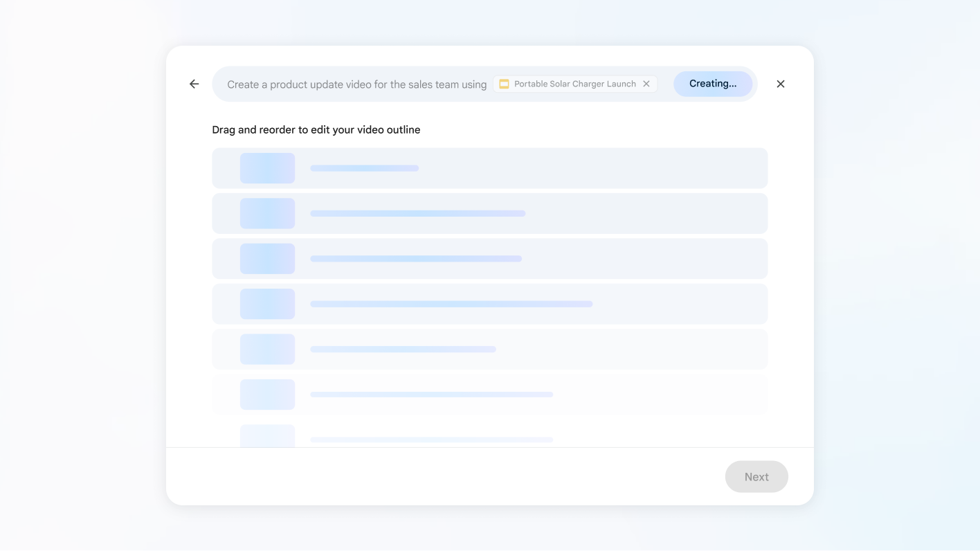
Task: Click the Creating... button
Action: tap(713, 84)
